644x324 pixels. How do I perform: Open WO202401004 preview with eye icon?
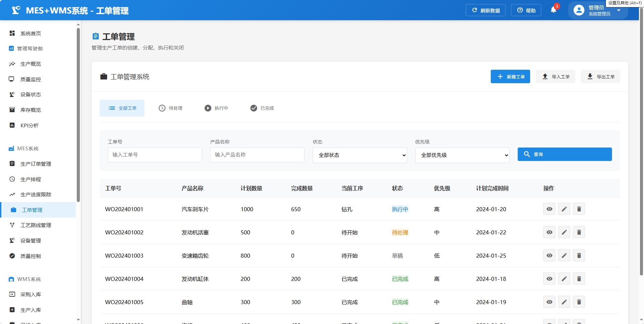click(x=549, y=279)
